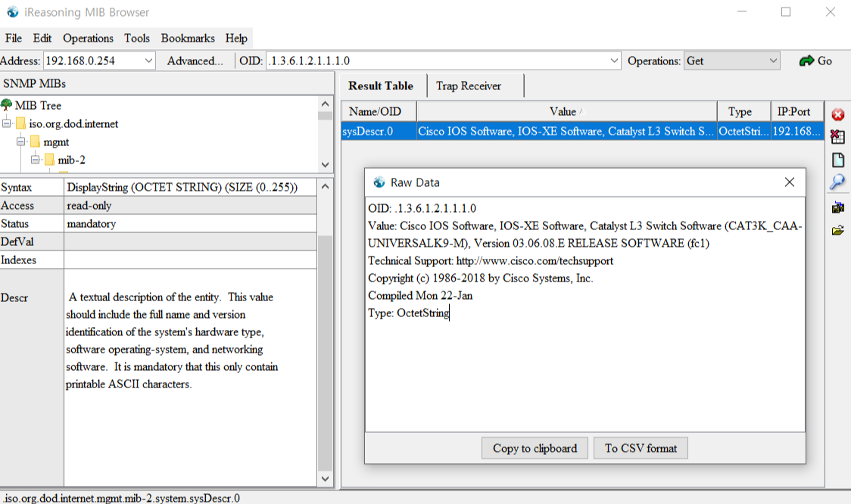Click the iso.org.dod.internet folder icon
The image size is (851, 504).
point(20,123)
